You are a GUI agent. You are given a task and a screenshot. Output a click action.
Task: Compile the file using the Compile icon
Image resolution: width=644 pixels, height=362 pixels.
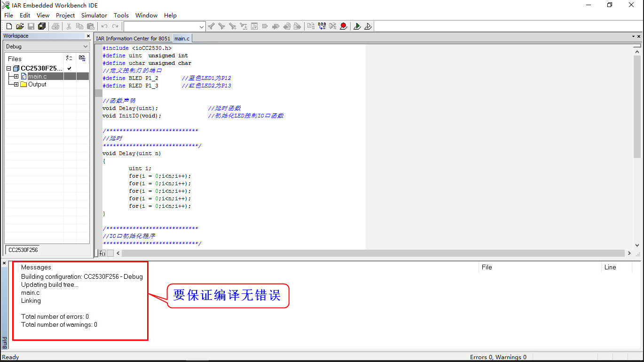pos(311,26)
